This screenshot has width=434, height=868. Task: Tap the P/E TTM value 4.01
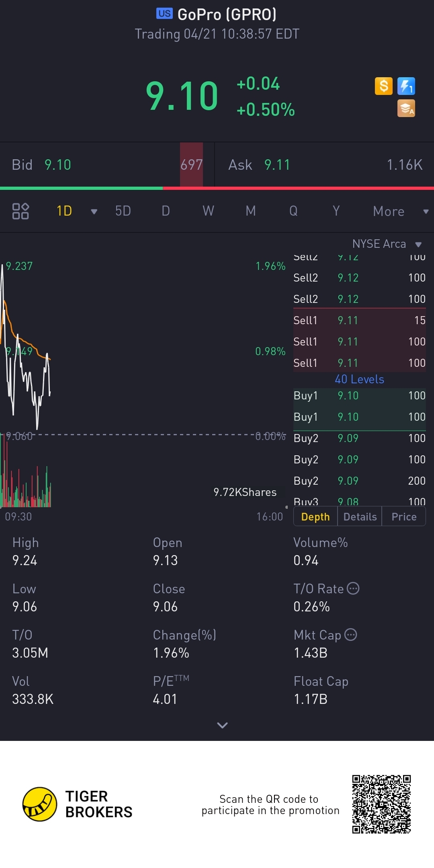click(x=165, y=699)
